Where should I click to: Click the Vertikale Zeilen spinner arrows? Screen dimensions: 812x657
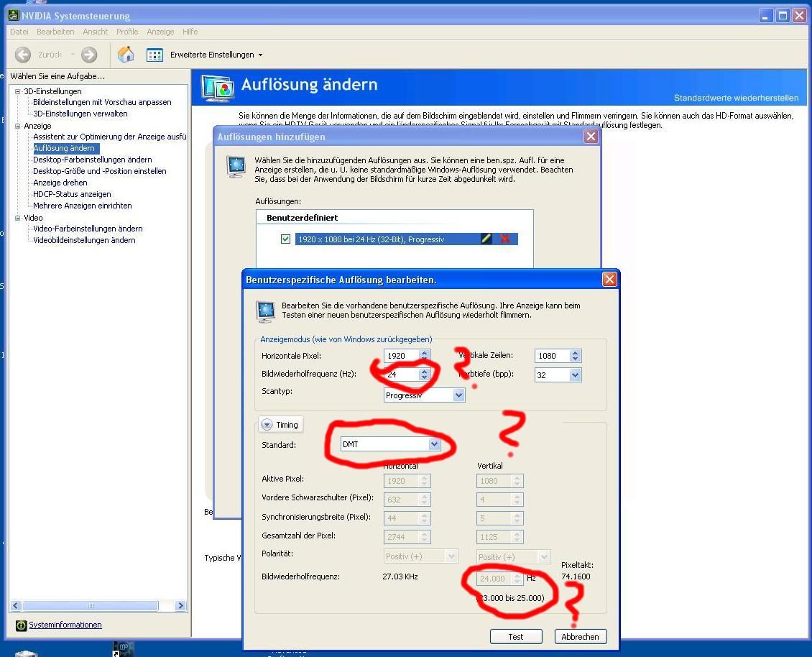point(576,355)
